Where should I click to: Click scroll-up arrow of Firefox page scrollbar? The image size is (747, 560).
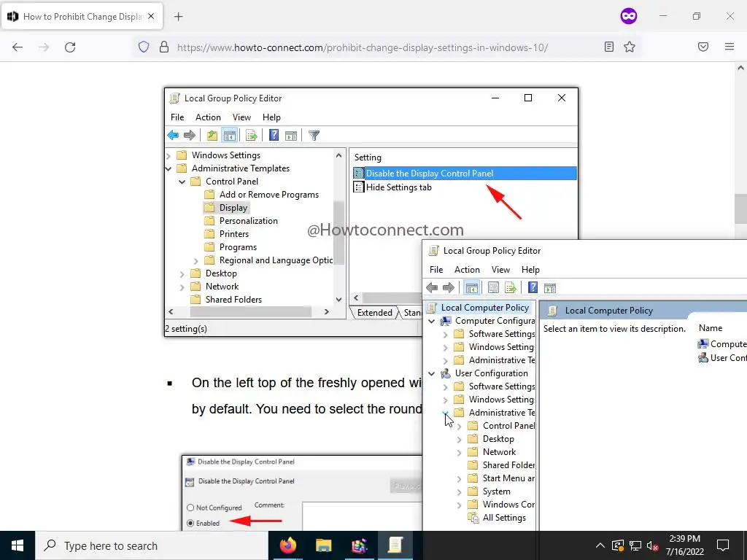(x=740, y=68)
